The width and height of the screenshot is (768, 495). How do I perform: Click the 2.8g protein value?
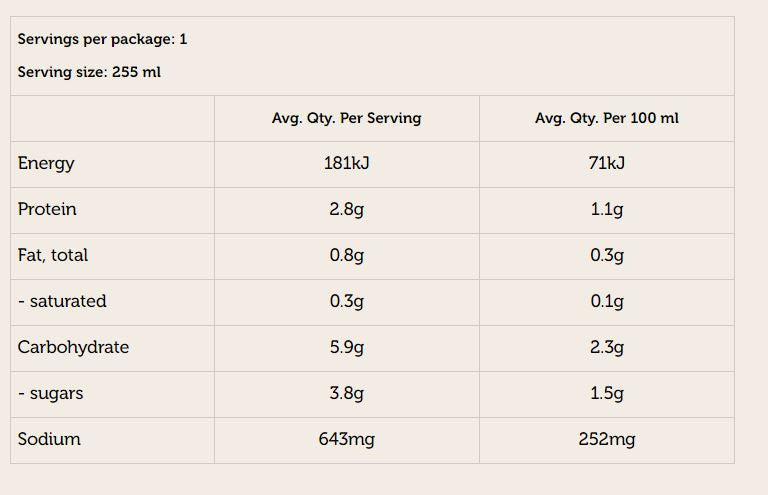pos(346,209)
